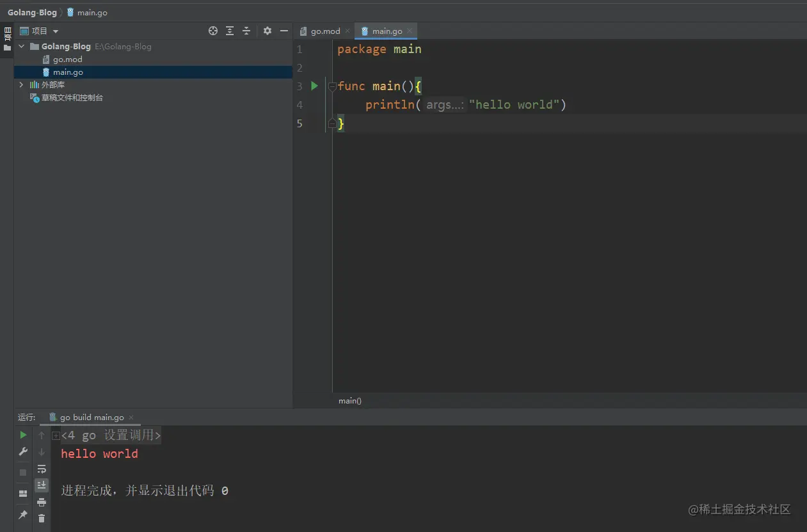
Task: Click the restore layout icon in Run panel
Action: [x=23, y=494]
